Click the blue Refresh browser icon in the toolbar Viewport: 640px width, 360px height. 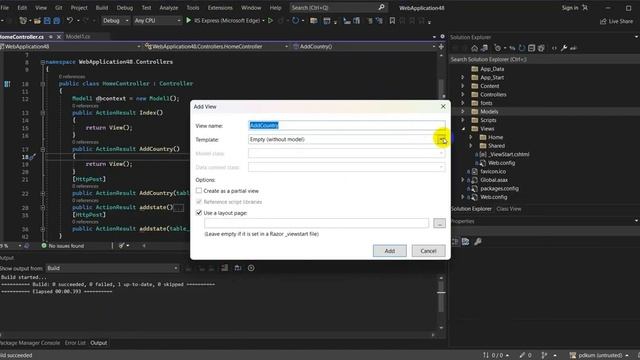296,20
